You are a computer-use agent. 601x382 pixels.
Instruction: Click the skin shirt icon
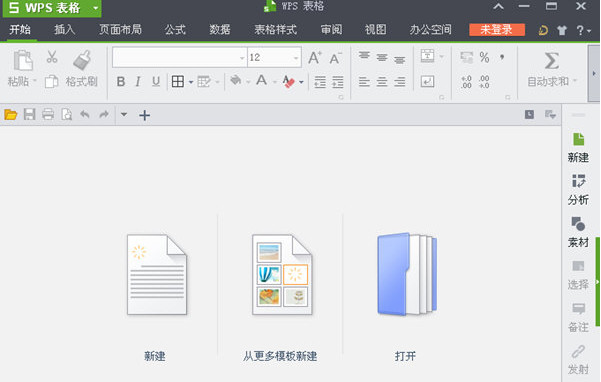coord(562,30)
